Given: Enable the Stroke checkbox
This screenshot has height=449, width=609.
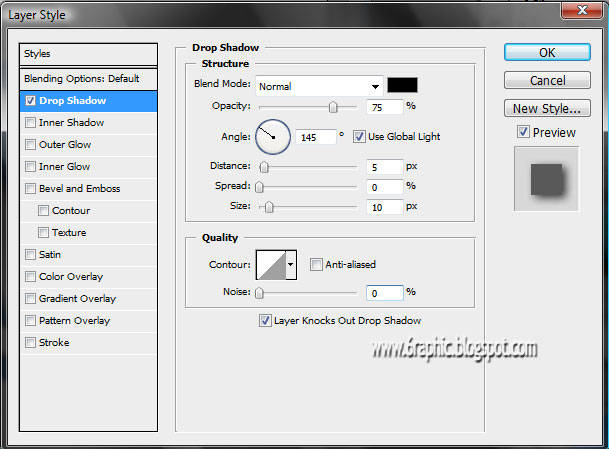Looking at the screenshot, I should click(x=30, y=343).
